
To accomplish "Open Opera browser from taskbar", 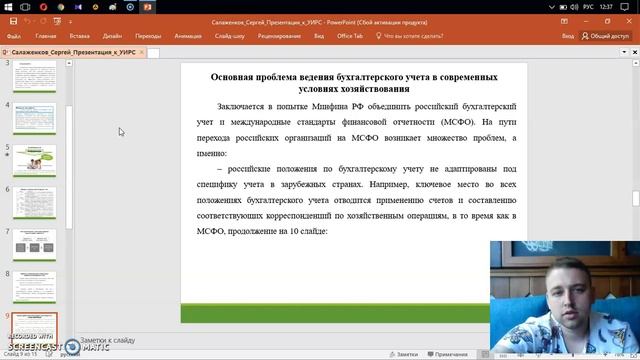I will click(x=43, y=7).
